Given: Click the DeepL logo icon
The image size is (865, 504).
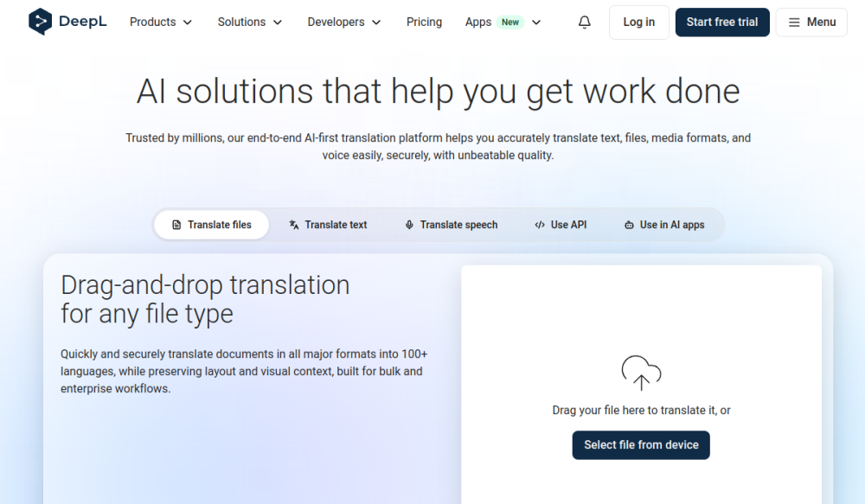Looking at the screenshot, I should (40, 22).
